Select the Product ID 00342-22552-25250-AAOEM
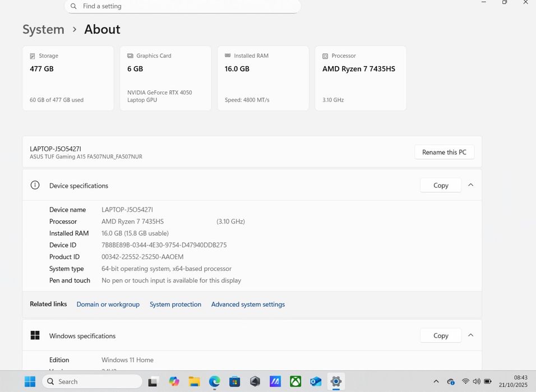The image size is (536, 392). [142, 257]
